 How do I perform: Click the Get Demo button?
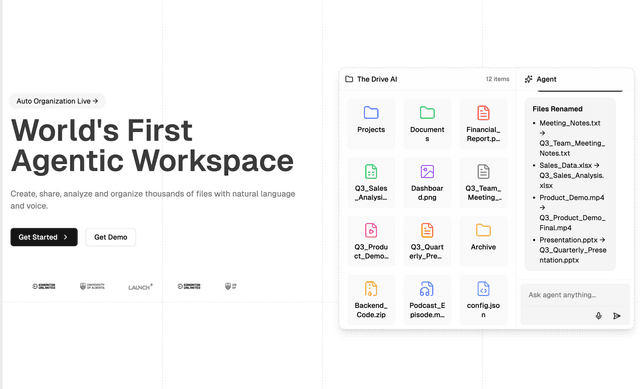[x=111, y=237]
